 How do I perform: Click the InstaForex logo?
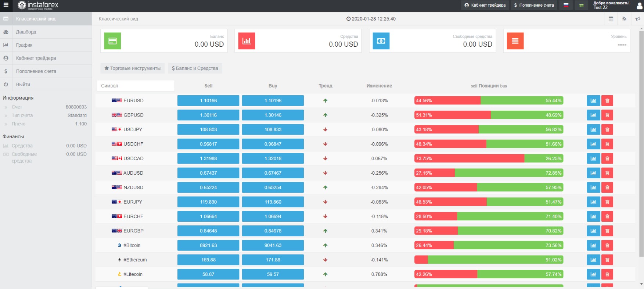point(38,5)
